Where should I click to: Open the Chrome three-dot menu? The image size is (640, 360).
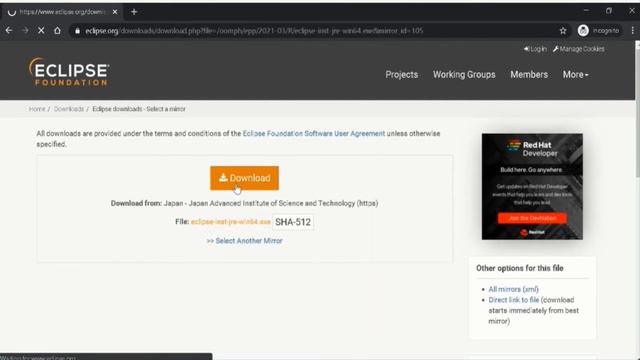point(632,31)
